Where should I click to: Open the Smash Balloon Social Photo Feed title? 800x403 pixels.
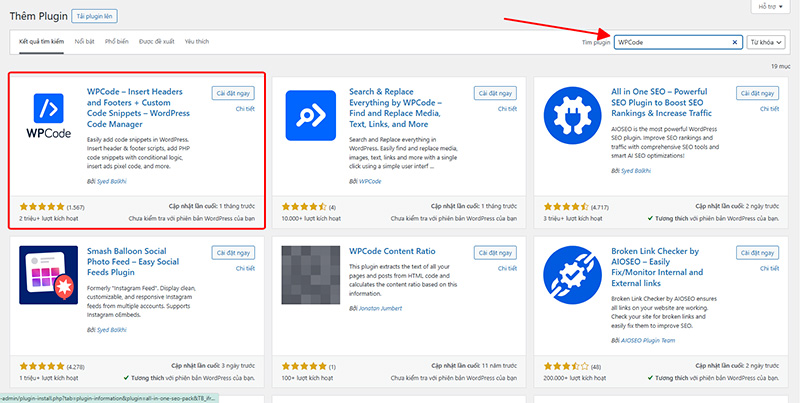(x=133, y=262)
